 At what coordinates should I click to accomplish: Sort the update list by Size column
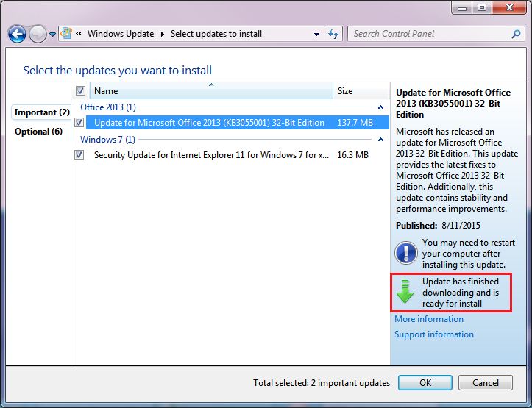[361, 91]
